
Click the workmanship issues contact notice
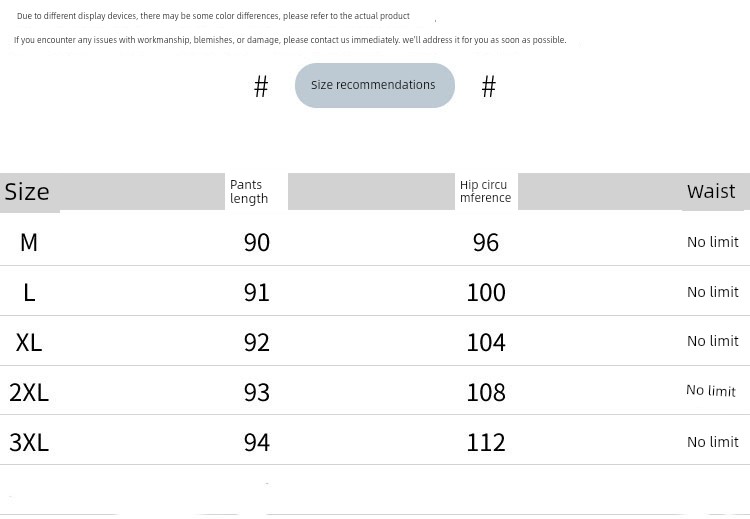pos(290,40)
